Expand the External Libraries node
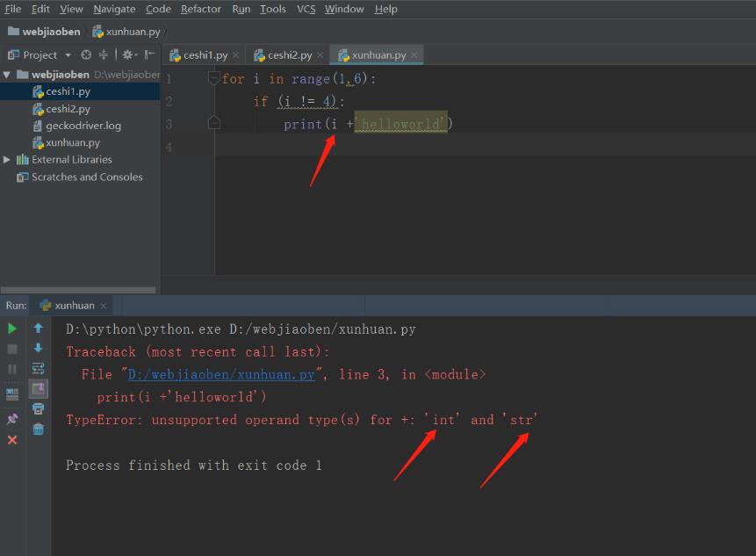 tap(5, 159)
